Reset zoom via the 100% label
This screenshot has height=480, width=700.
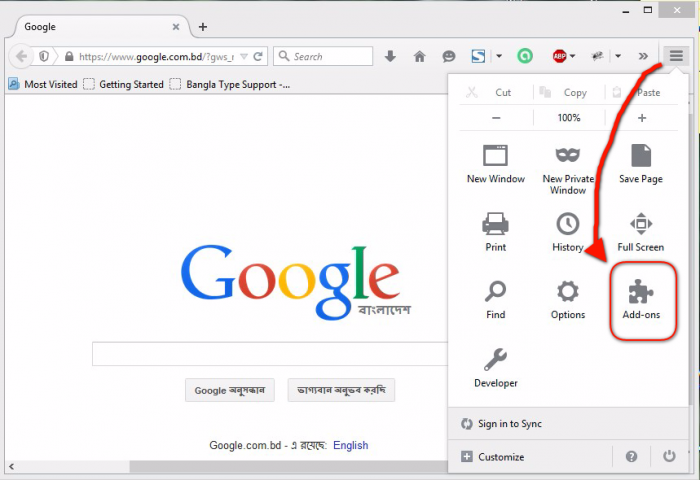tap(569, 118)
